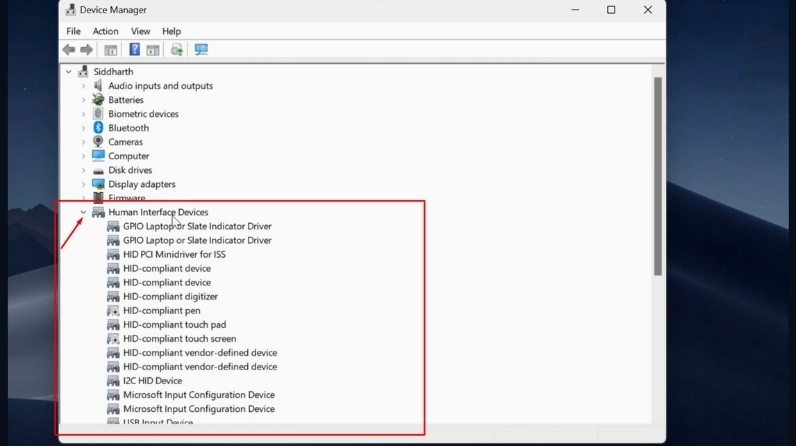796x446 pixels.
Task: Select the Disk drives icon
Action: click(x=98, y=170)
